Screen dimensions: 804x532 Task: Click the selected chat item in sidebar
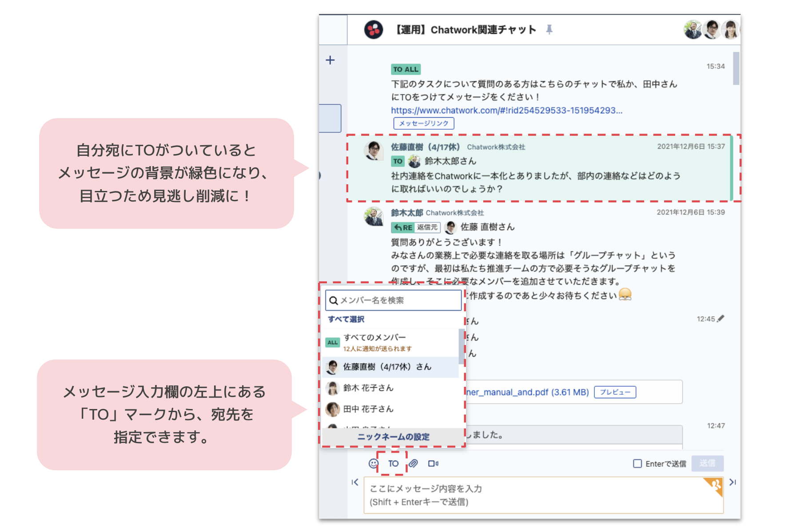click(330, 118)
